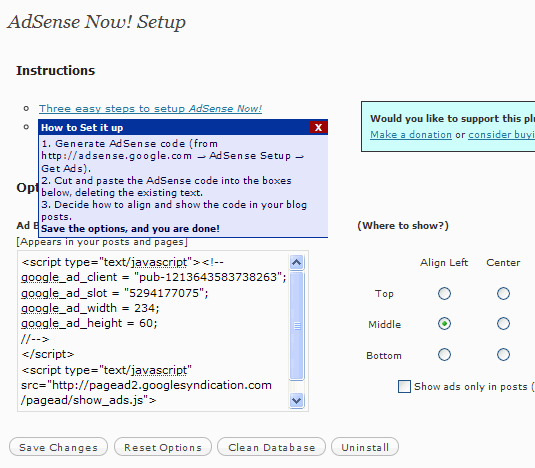Click the google_ad_slot line in code
Image resolution: width=535 pixels, height=468 pixels.
[115, 293]
